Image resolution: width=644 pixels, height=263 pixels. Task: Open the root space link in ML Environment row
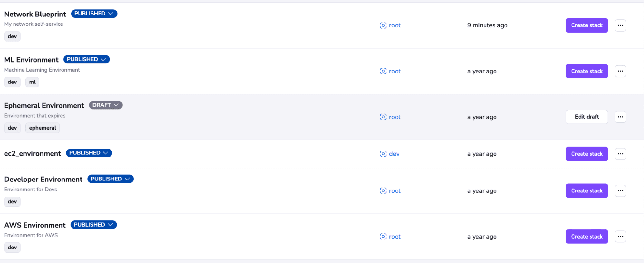pos(395,71)
